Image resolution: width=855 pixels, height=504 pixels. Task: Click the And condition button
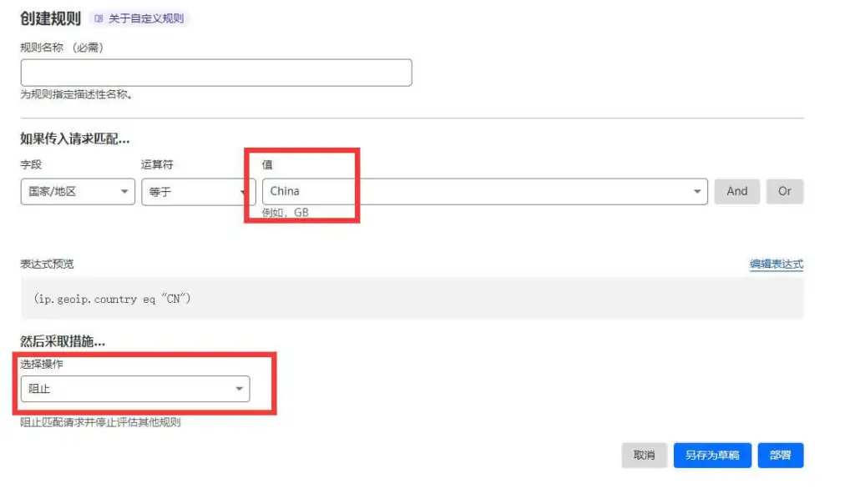[x=736, y=191]
